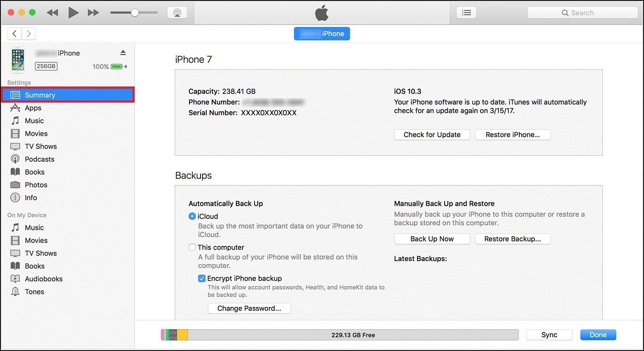Open Tones under On My Device
Image resolution: width=644 pixels, height=351 pixels.
[x=34, y=292]
